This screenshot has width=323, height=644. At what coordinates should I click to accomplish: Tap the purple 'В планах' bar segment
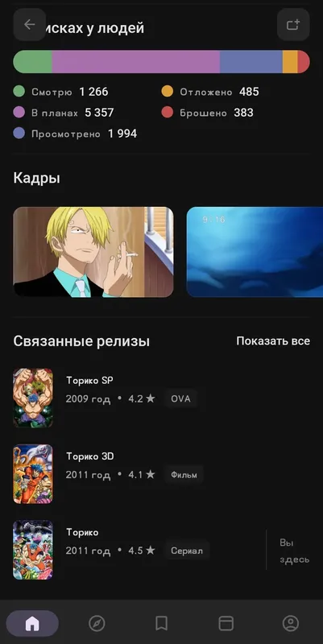pos(136,62)
